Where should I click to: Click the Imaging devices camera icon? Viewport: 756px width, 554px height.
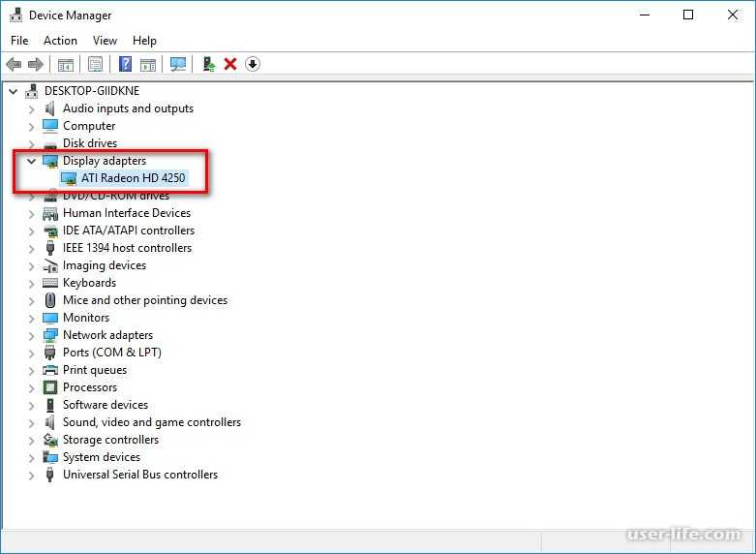[x=50, y=265]
